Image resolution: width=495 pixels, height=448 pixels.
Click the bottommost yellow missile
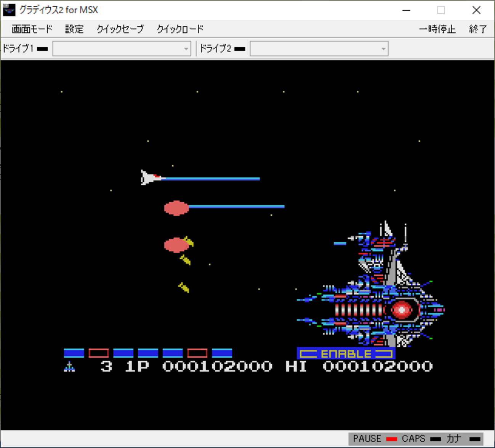(x=184, y=287)
